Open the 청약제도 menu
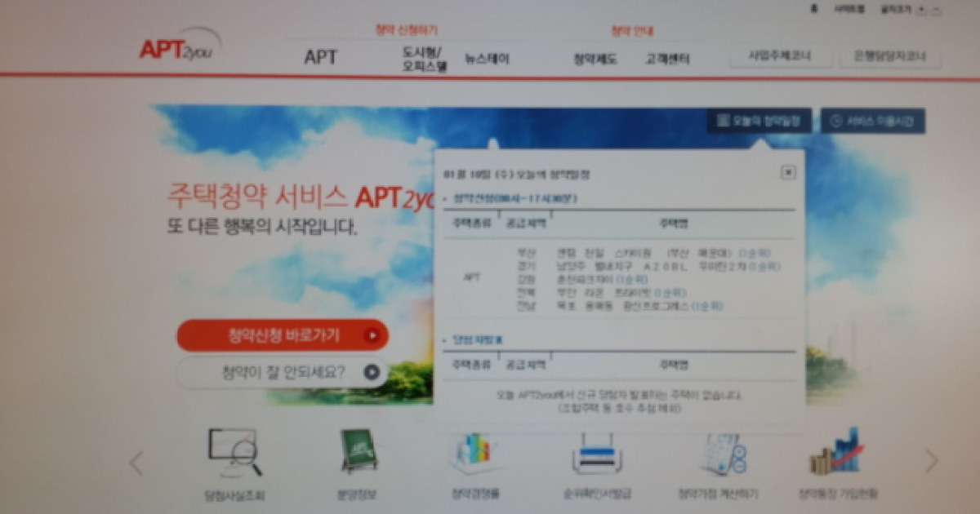 pyautogui.click(x=595, y=59)
